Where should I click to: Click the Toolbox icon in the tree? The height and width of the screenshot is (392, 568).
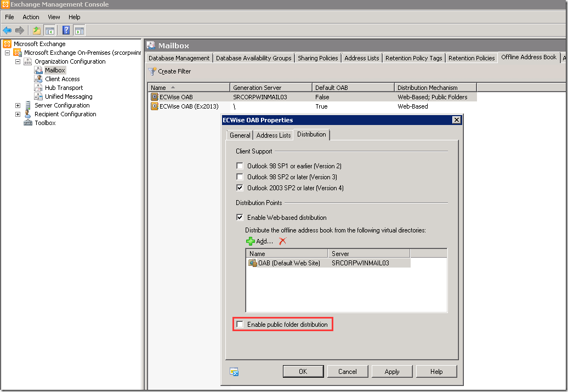pos(28,122)
